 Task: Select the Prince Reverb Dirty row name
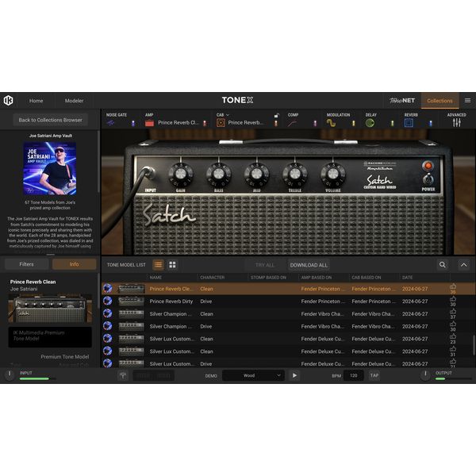coord(171,301)
